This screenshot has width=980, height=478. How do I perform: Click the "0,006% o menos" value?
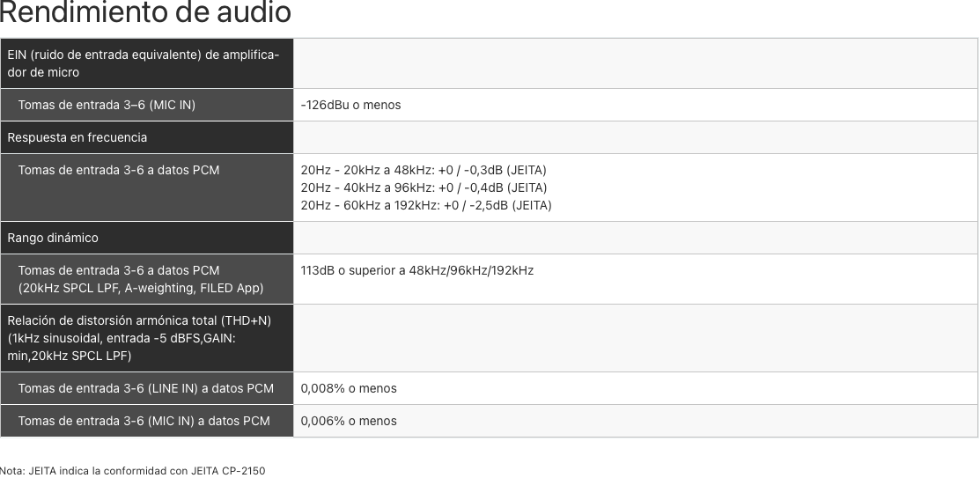coord(349,421)
